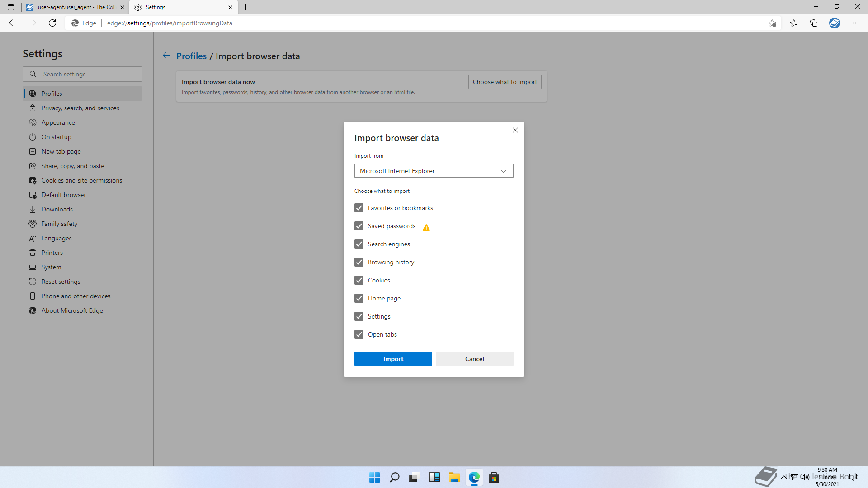The width and height of the screenshot is (868, 488).
Task: Open the Collections icon in the toolbar
Action: pyautogui.click(x=814, y=23)
